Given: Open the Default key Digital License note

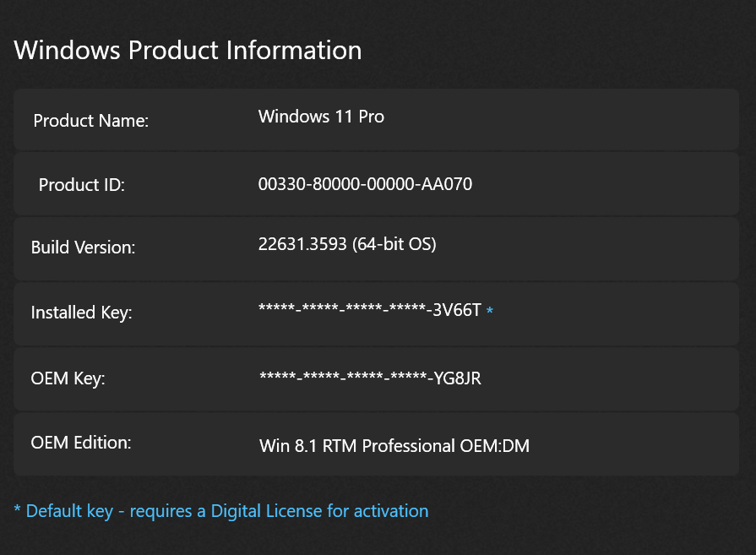Looking at the screenshot, I should [221, 511].
